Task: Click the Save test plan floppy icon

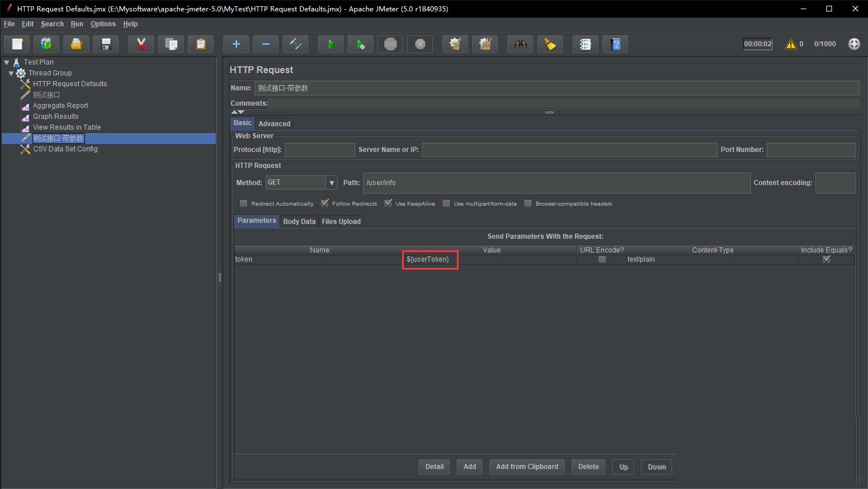Action: (106, 44)
